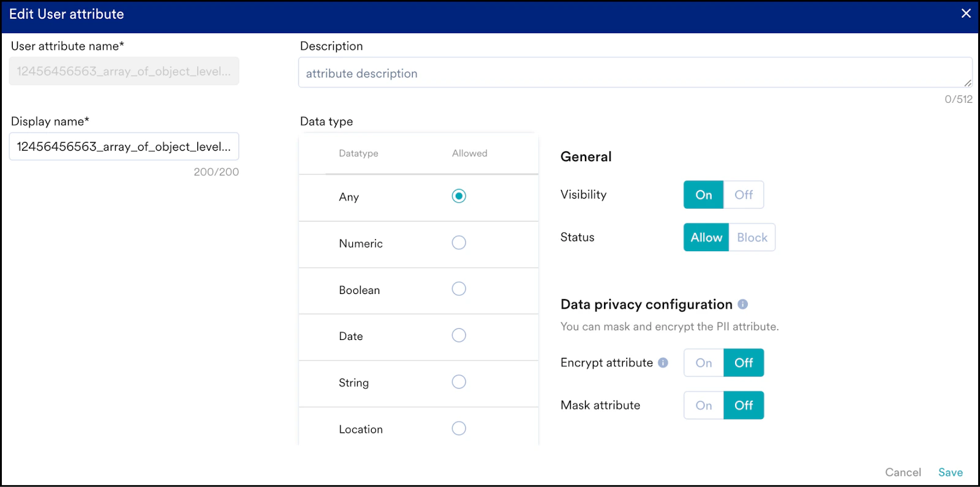Image resolution: width=980 pixels, height=487 pixels.
Task: Click the Edit User attribute title
Action: 67,14
